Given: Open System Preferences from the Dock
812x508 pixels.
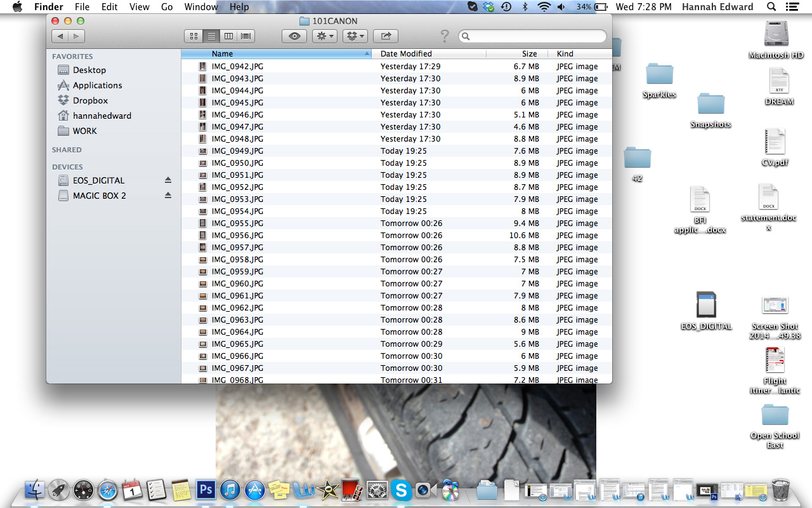Looking at the screenshot, I should pyautogui.click(x=377, y=490).
